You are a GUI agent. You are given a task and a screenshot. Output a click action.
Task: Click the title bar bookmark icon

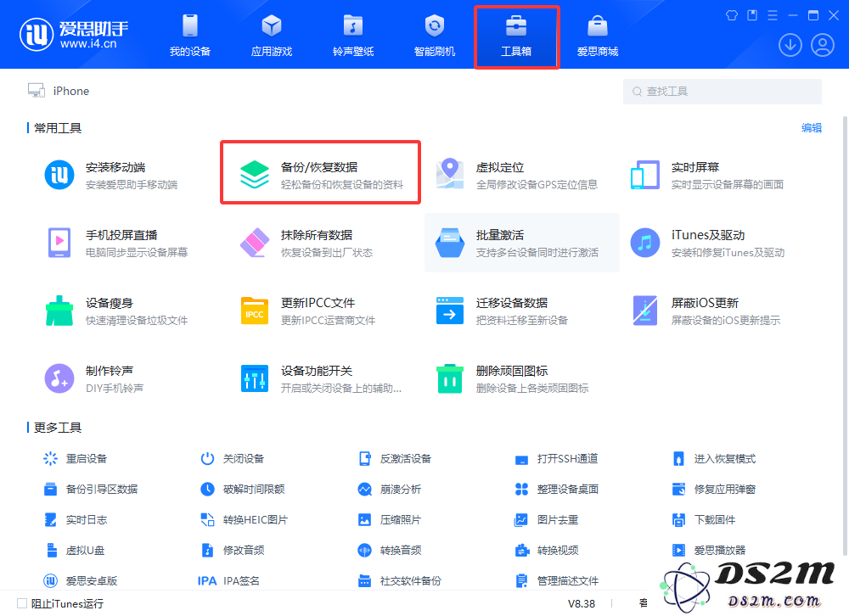[752, 15]
